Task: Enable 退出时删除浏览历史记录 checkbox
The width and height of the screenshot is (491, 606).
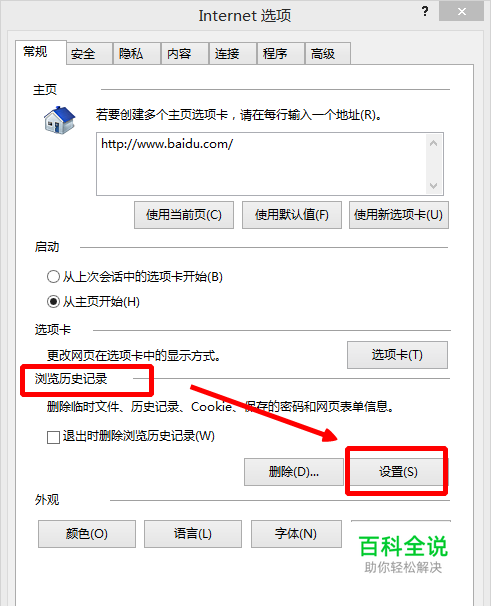Action: (x=53, y=437)
